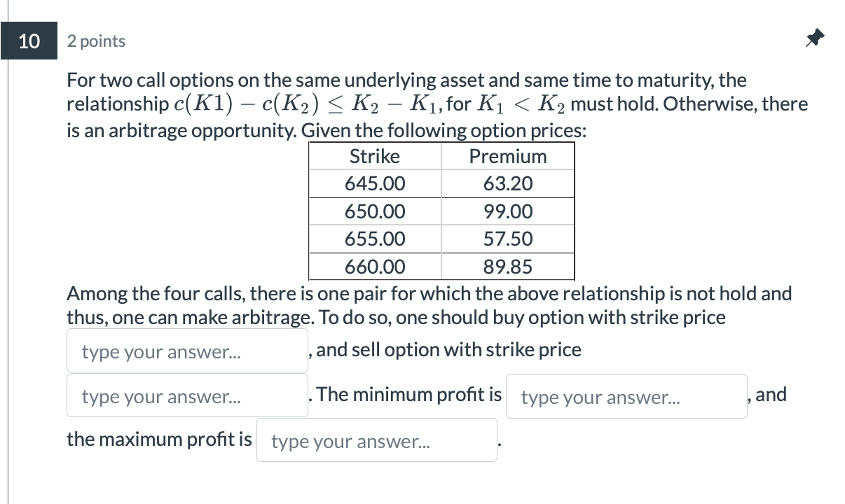Click the 99.00 premium value
845x504 pixels.
507,211
